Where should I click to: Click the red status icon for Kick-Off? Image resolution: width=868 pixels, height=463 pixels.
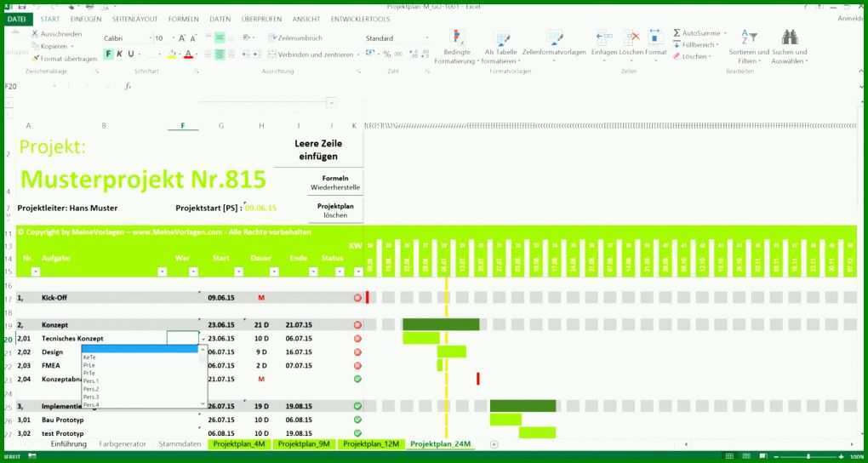click(357, 298)
